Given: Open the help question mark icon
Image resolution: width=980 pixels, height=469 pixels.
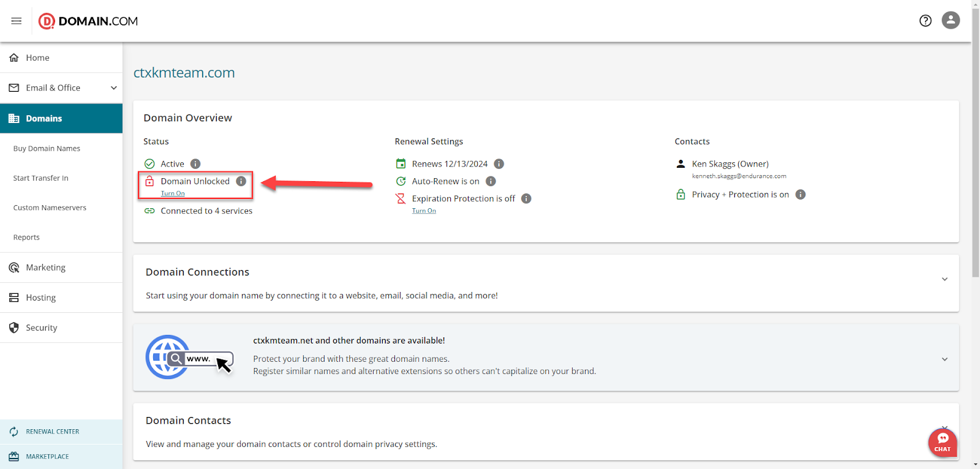Looking at the screenshot, I should coord(925,21).
